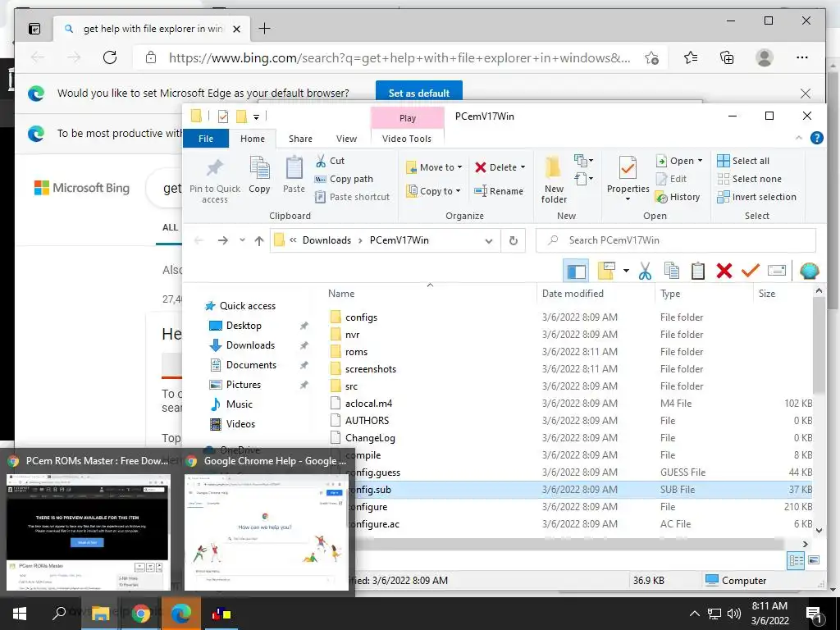This screenshot has width=840, height=630.
Task: Click the Explorer Help question mark icon
Action: click(x=816, y=138)
